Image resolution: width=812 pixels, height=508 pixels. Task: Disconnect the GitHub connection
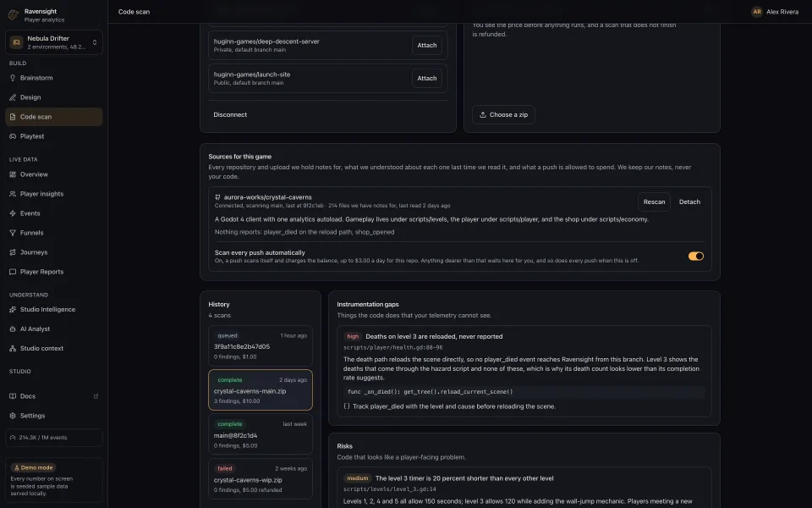(230, 114)
